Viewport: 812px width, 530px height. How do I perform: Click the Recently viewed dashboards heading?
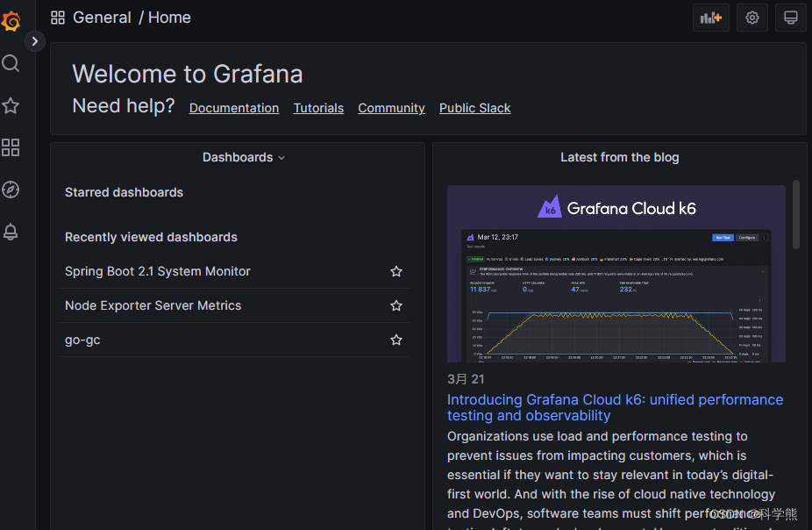151,237
